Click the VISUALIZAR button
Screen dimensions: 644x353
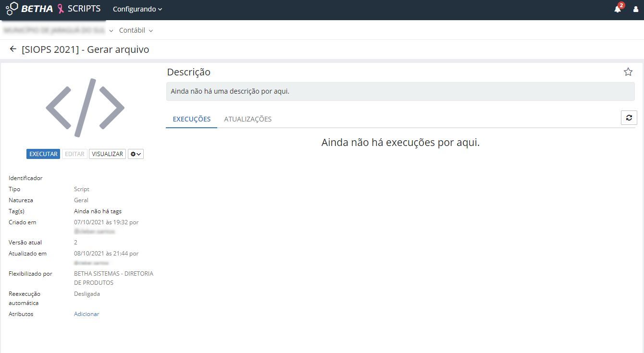[x=107, y=154]
